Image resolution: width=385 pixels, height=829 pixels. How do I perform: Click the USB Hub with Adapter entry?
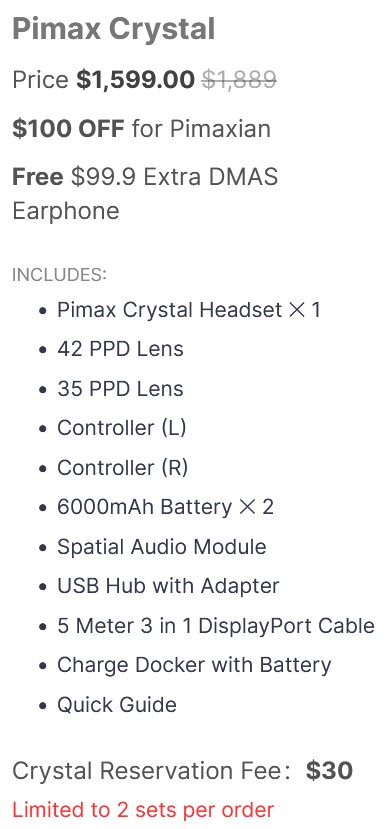(168, 586)
